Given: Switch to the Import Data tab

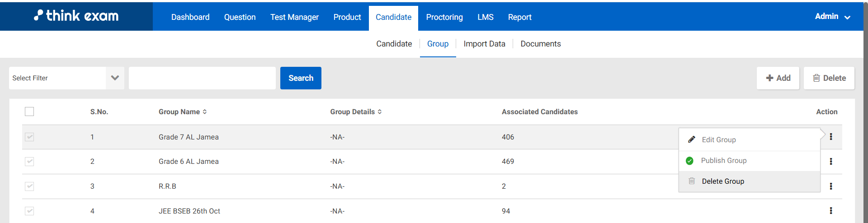Looking at the screenshot, I should click(x=484, y=44).
